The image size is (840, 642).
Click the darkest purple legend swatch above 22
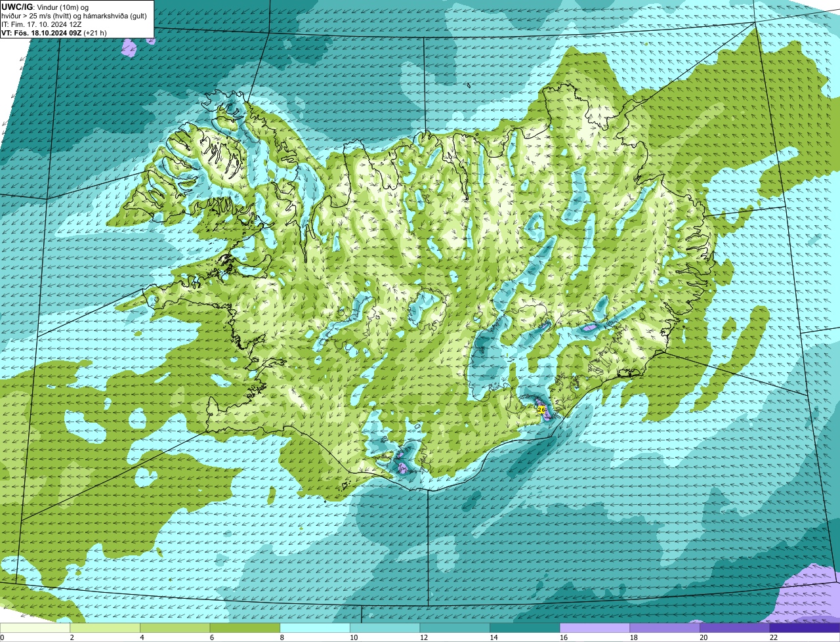805,628
